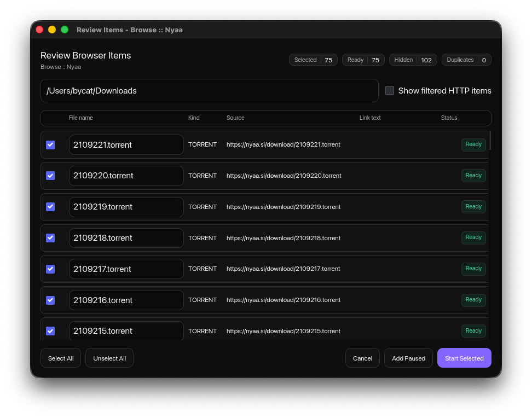The image size is (532, 418).
Task: Click Ready status badge for 2109220.torrent
Action: [473, 176]
